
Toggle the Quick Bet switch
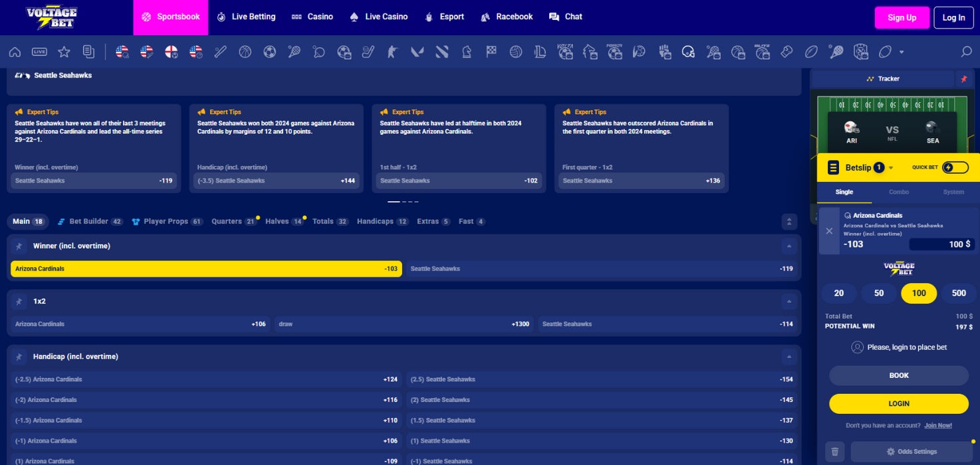[x=955, y=167]
